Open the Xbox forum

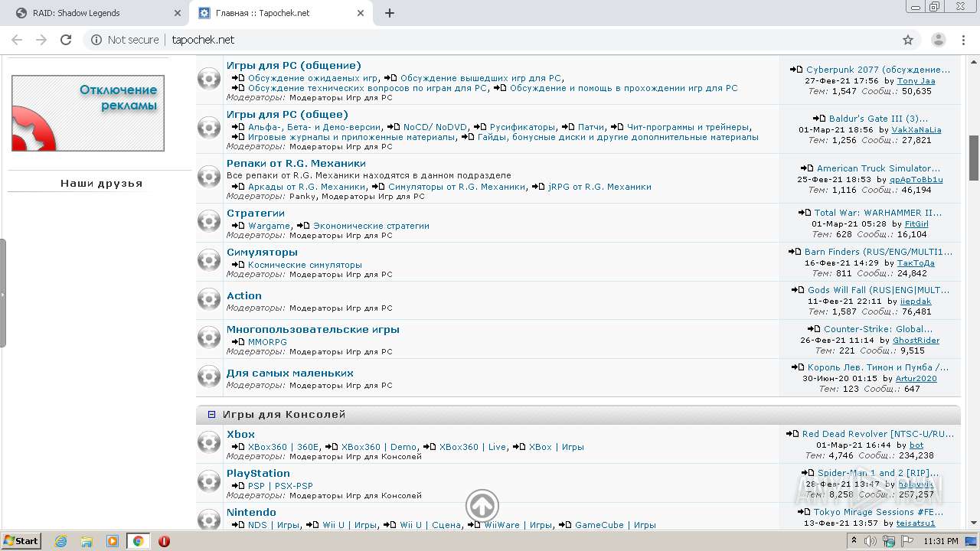(x=240, y=435)
